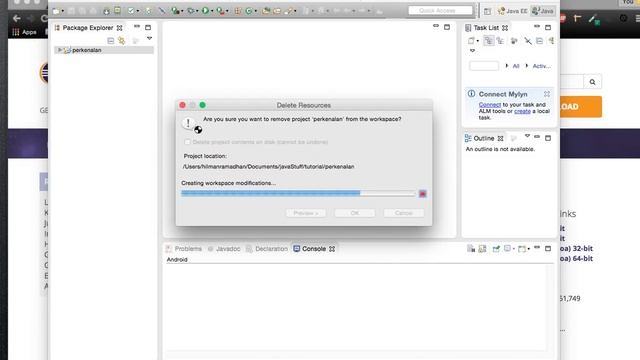The image size is (640, 360).
Task: Open the Package Explorer view menu triangle
Action: pyautogui.click(x=149, y=38)
